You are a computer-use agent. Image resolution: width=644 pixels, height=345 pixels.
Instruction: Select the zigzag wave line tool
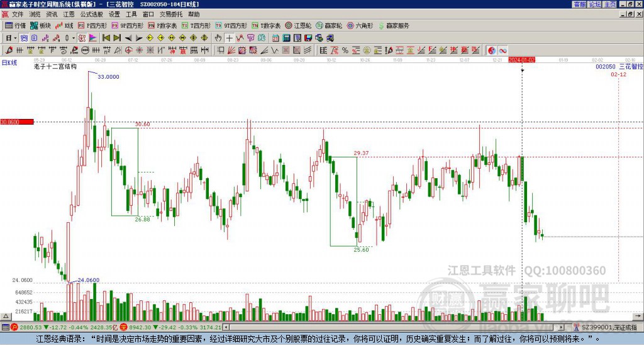click(275, 50)
